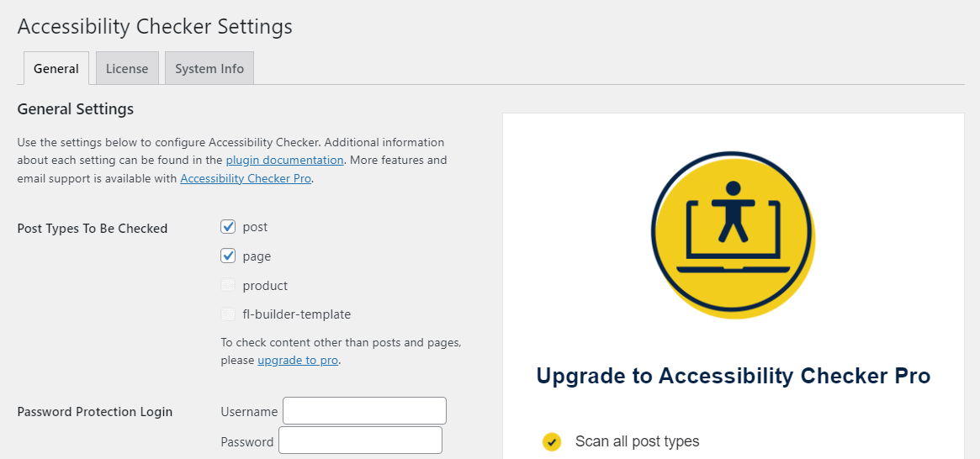Click the Accessibility Checker Pro logo

pyautogui.click(x=733, y=236)
